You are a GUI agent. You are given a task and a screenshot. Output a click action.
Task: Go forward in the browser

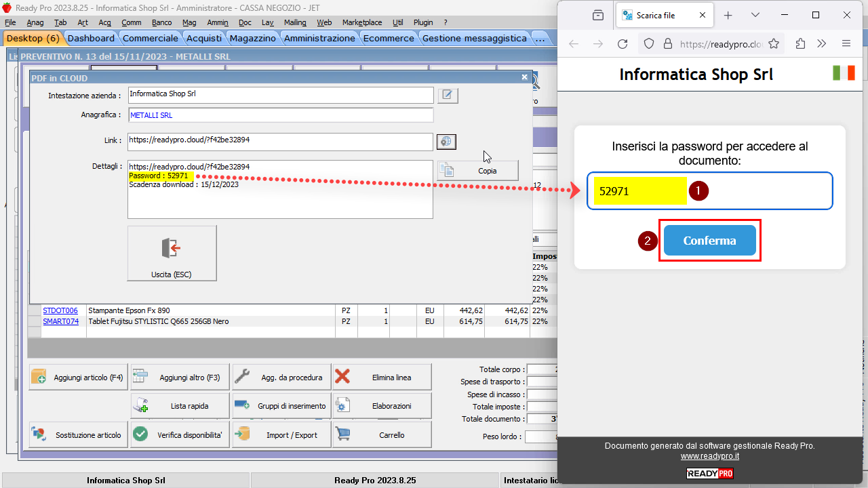pyautogui.click(x=598, y=44)
